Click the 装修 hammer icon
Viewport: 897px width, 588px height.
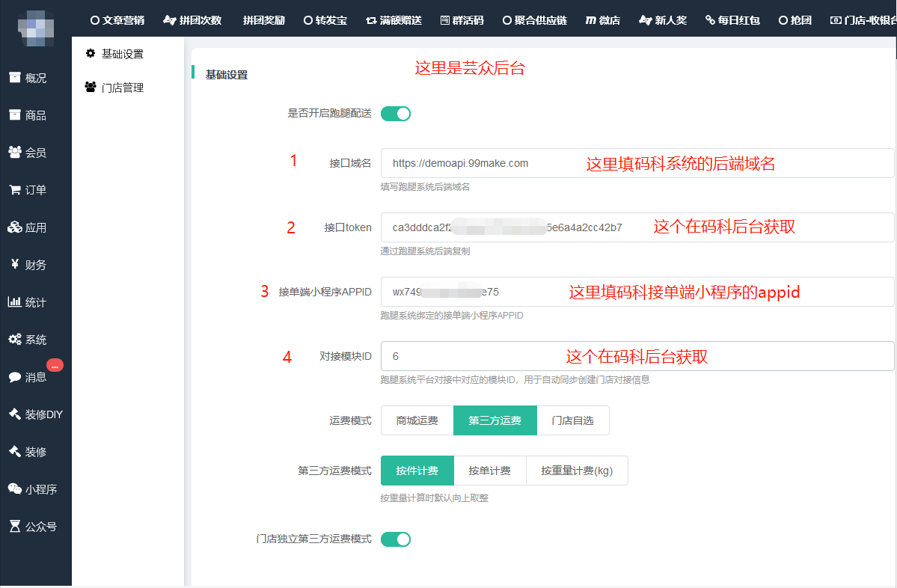(x=15, y=451)
